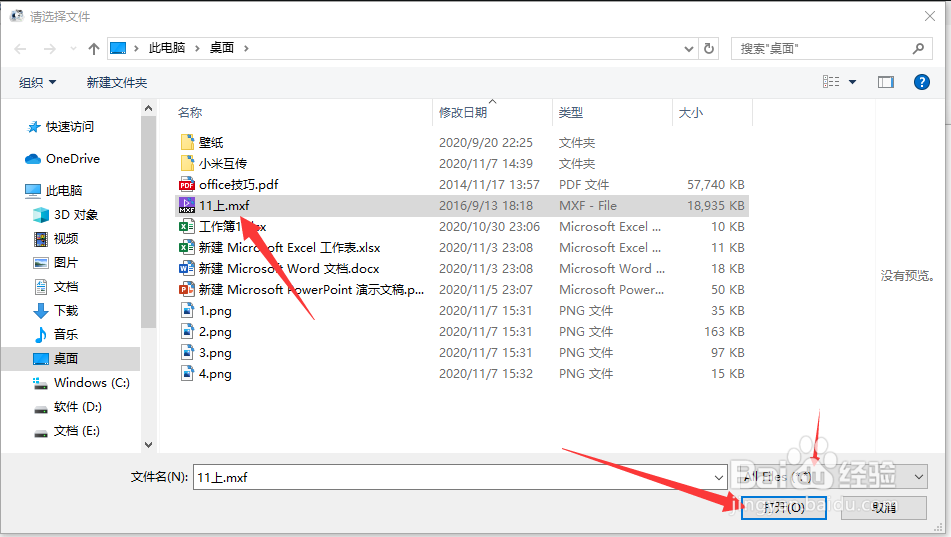The image size is (951, 537).
Task: Toggle the preview pane icon
Action: coord(885,82)
